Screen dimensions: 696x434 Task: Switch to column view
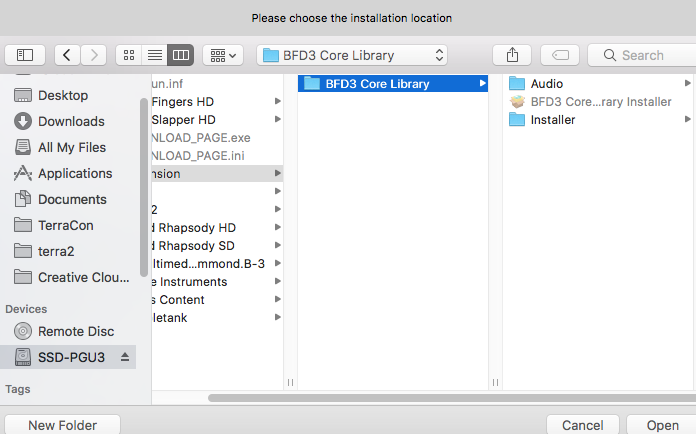point(181,55)
